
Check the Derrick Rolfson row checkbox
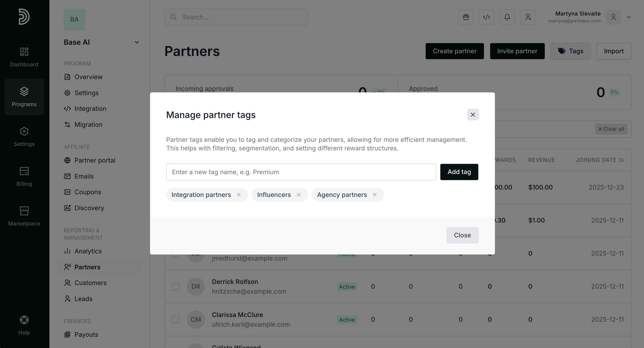(176, 286)
